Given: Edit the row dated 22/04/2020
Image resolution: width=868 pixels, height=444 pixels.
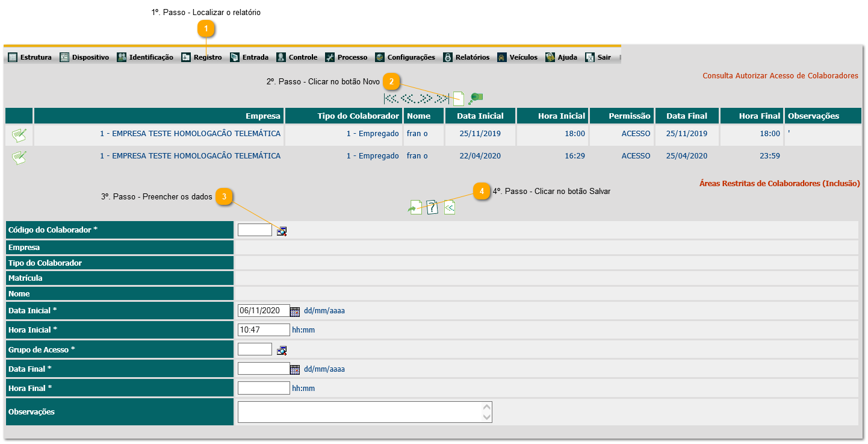Looking at the screenshot, I should pos(19,158).
